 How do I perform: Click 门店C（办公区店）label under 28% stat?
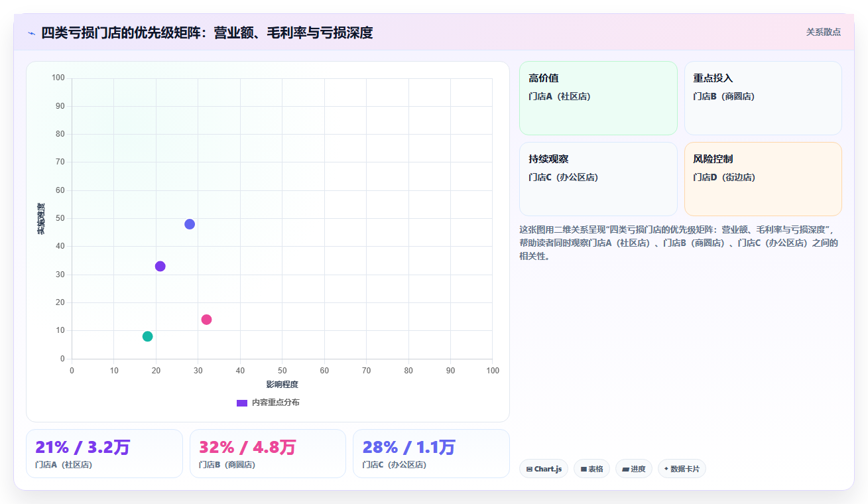click(395, 465)
